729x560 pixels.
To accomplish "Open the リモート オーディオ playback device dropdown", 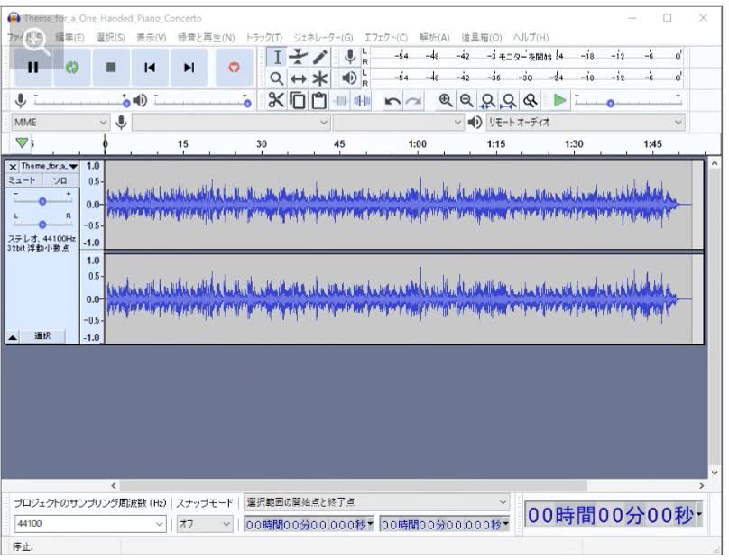I will click(x=585, y=123).
